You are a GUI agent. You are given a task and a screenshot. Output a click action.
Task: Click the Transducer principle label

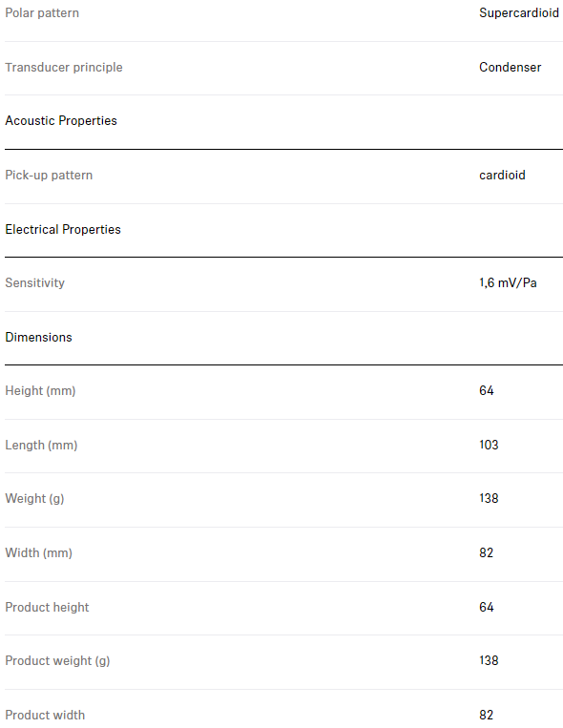click(x=64, y=68)
